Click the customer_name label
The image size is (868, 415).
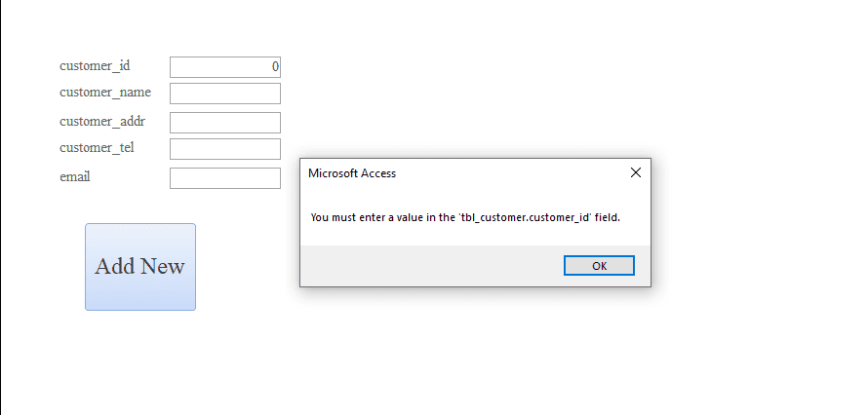(x=105, y=93)
